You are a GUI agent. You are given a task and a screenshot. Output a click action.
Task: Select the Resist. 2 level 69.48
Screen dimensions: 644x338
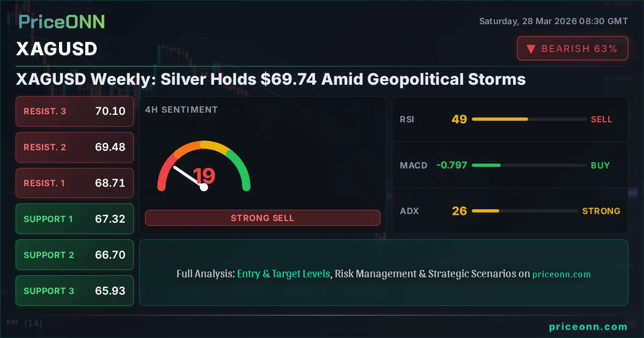75,147
